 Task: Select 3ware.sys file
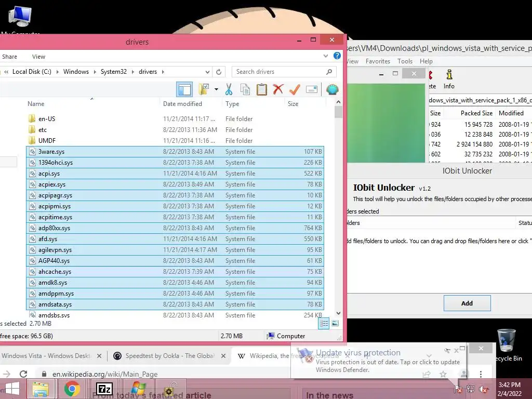(175, 152)
